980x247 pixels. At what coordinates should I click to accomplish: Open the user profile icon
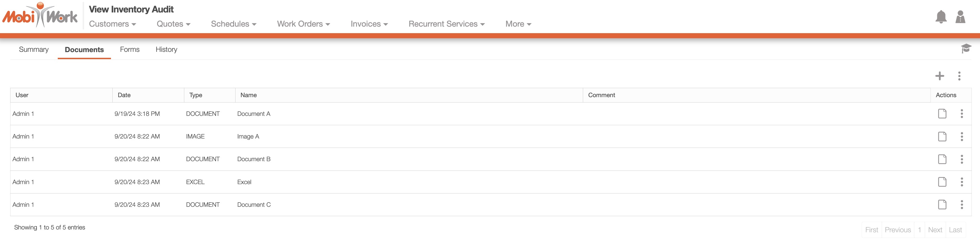960,17
